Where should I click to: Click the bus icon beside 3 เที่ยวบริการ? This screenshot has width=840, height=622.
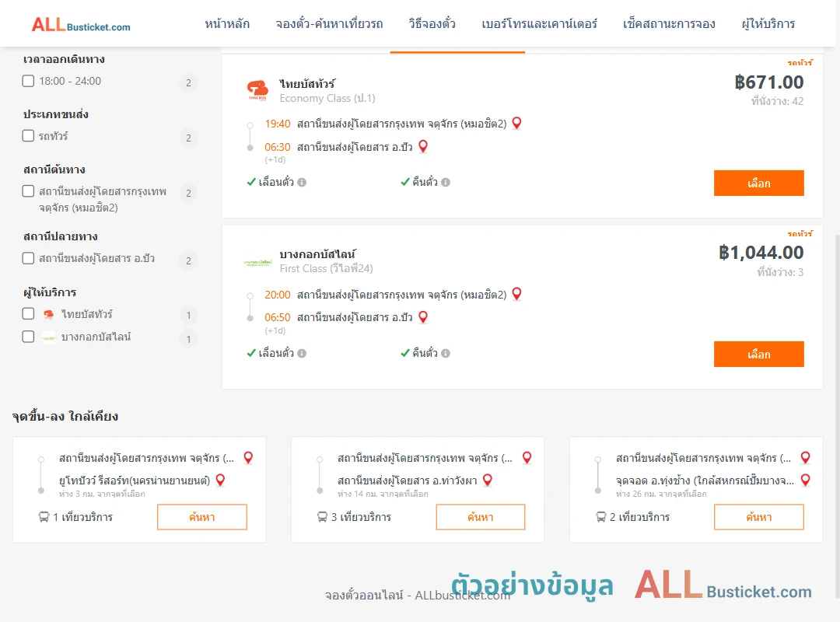click(322, 517)
